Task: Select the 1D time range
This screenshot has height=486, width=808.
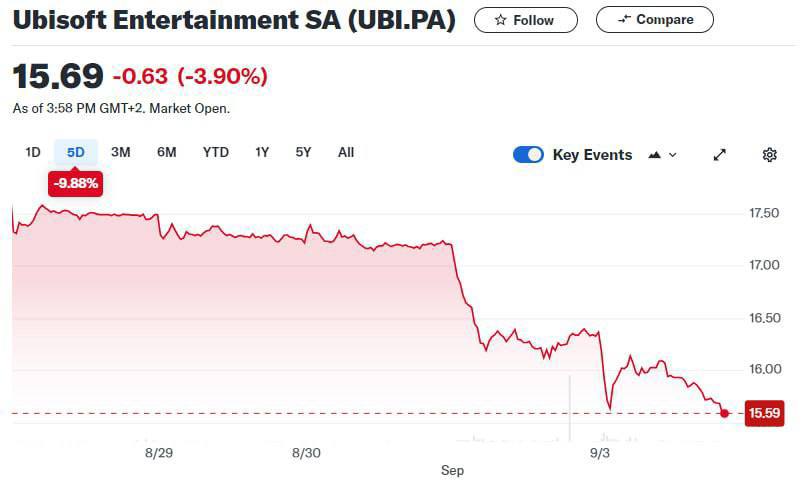Action: tap(32, 152)
